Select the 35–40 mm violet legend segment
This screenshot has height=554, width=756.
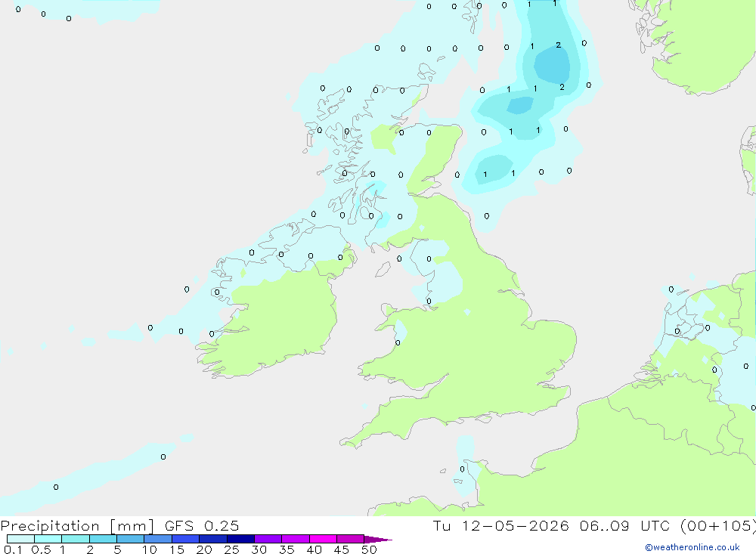click(296, 539)
